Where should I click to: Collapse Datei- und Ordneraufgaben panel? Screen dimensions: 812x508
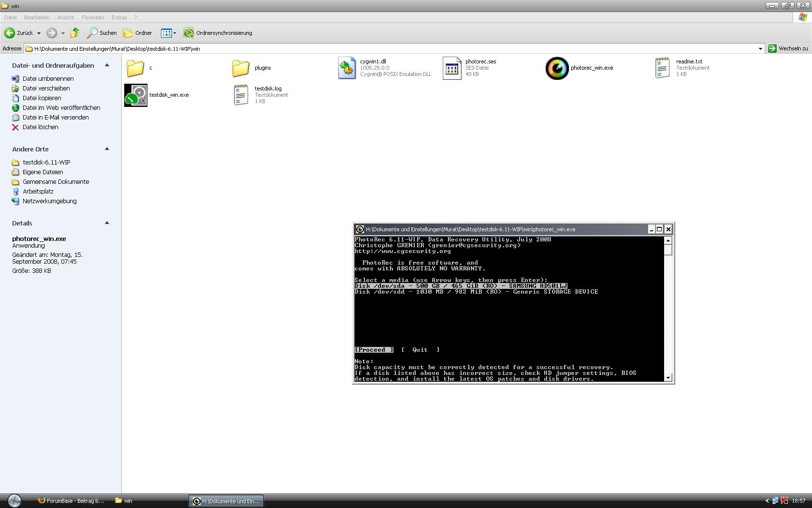click(x=107, y=65)
